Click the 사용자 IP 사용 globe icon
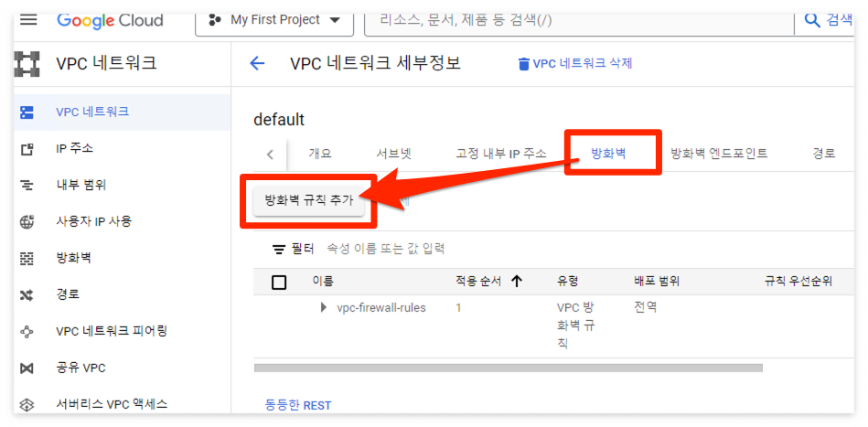868x427 pixels. 27,222
